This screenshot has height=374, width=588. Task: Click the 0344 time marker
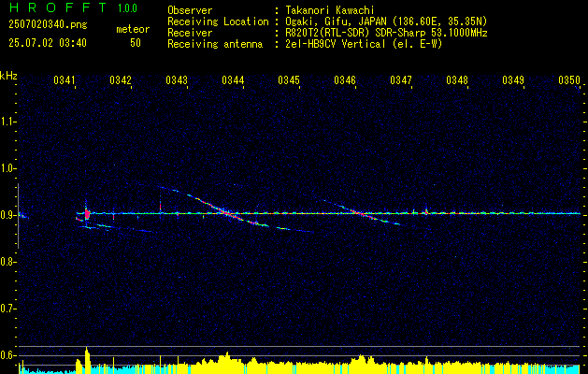coord(233,79)
